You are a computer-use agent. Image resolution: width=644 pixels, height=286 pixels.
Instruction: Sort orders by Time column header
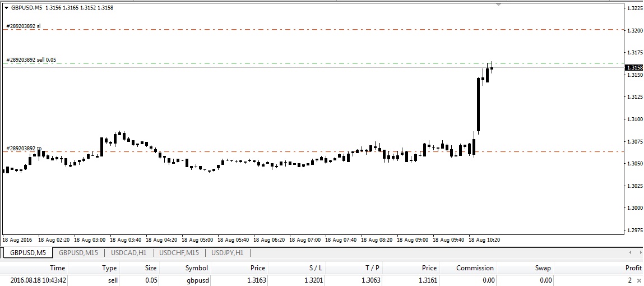click(x=58, y=268)
